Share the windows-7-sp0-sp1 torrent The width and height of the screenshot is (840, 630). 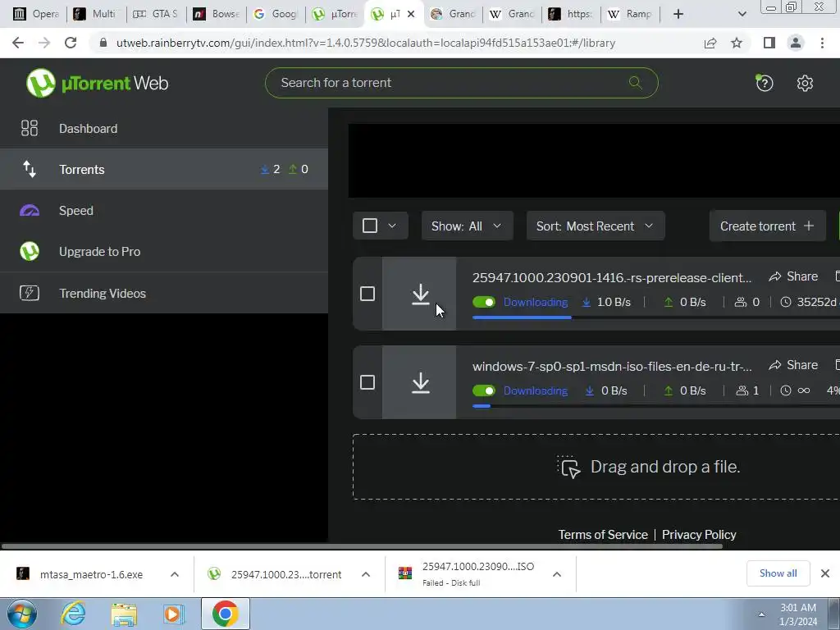click(793, 365)
